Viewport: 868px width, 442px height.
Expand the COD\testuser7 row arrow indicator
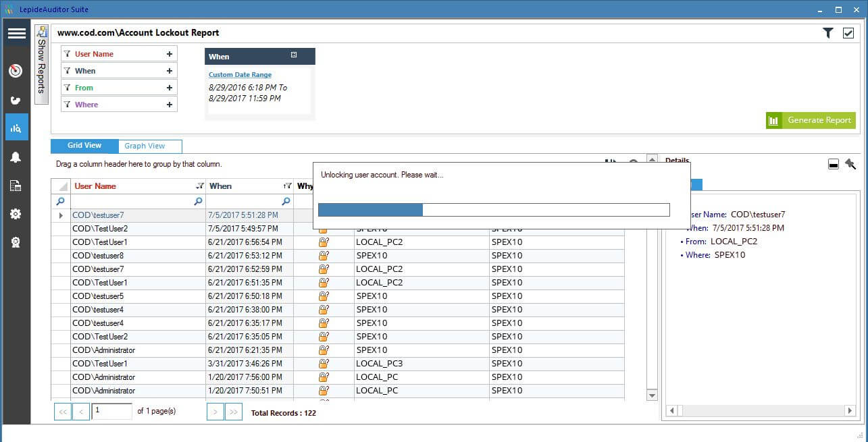(x=61, y=215)
